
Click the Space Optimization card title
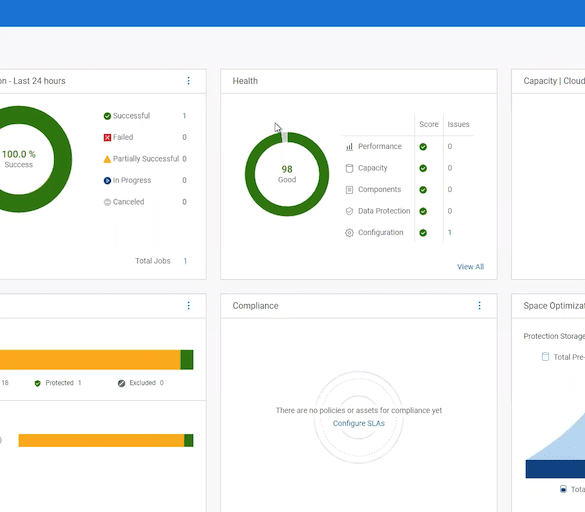pos(554,306)
